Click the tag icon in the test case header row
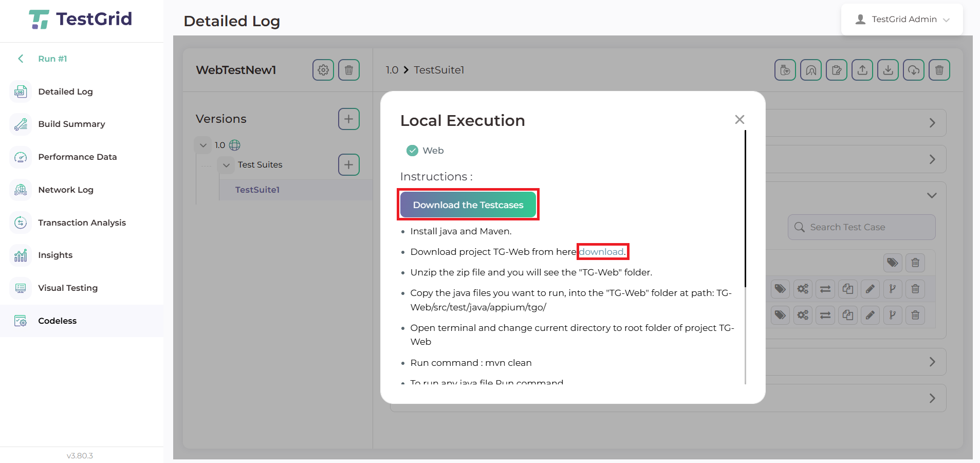Screen dimensions: 980x463 tap(893, 263)
